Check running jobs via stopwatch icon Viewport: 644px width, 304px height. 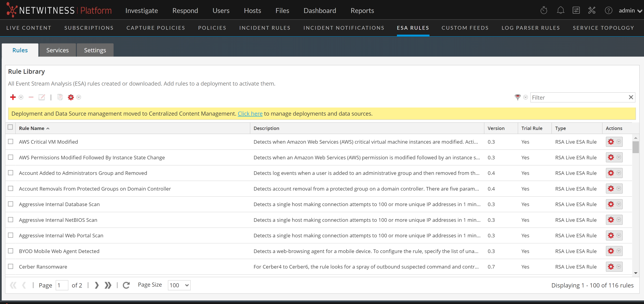(x=544, y=10)
